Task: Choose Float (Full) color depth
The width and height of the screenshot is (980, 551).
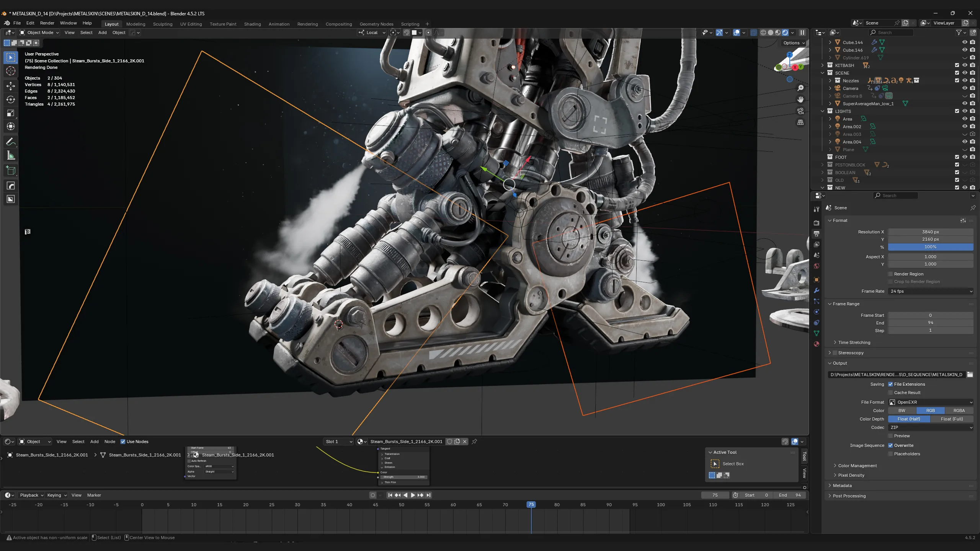Action: [952, 419]
